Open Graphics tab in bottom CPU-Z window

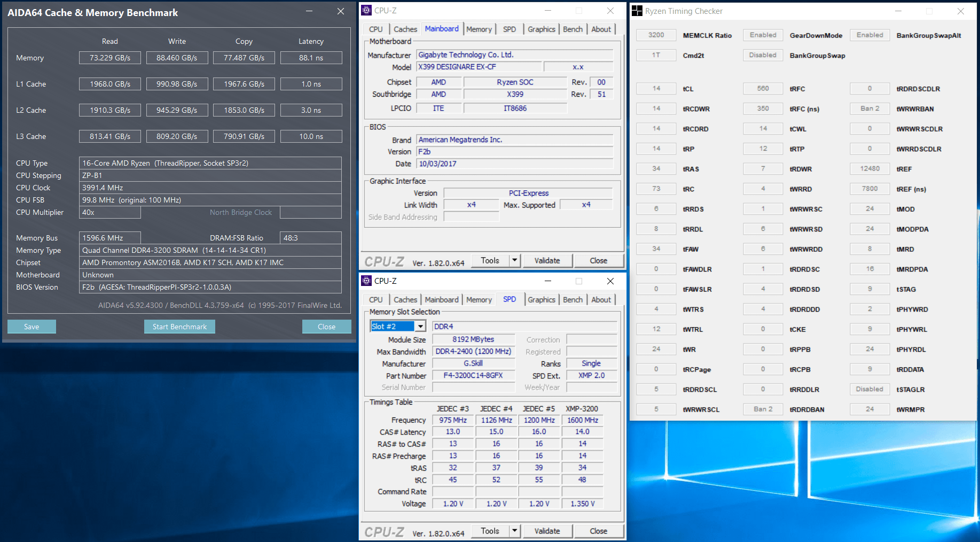tap(542, 300)
